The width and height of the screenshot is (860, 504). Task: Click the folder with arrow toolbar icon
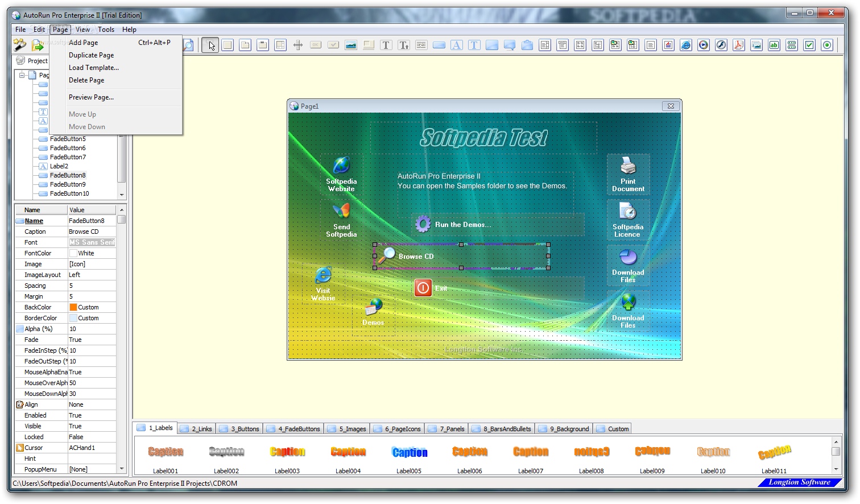click(38, 44)
